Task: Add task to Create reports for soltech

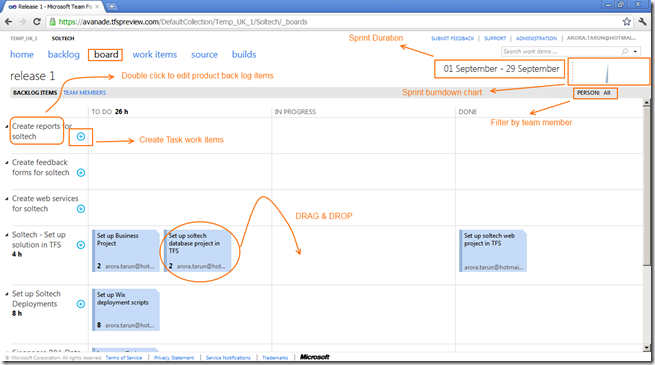Action: 81,137
